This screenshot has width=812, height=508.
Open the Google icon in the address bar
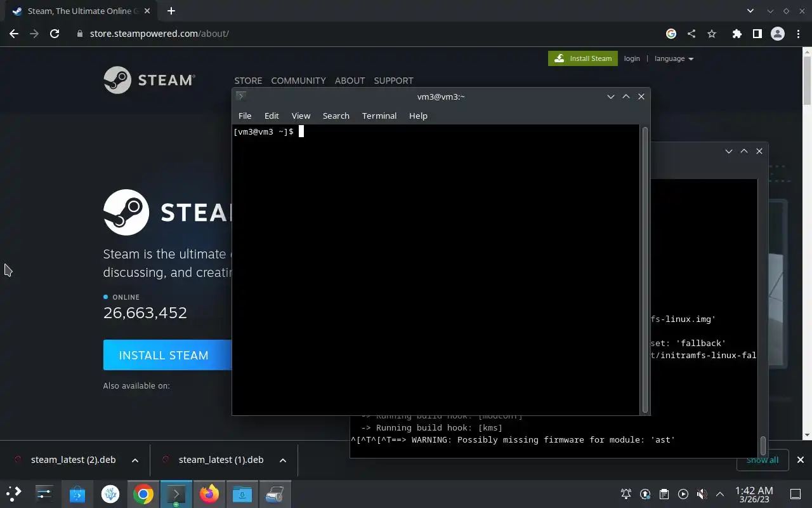click(671, 34)
